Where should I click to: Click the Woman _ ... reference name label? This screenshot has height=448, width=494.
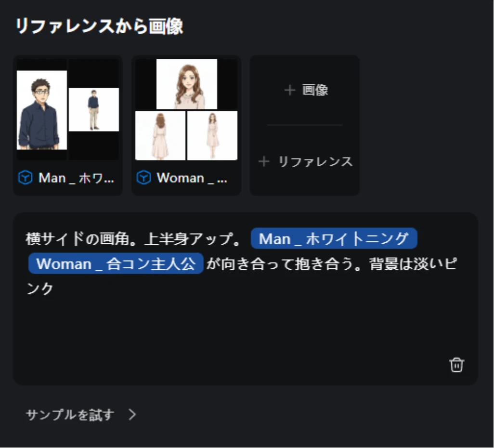coord(192,178)
